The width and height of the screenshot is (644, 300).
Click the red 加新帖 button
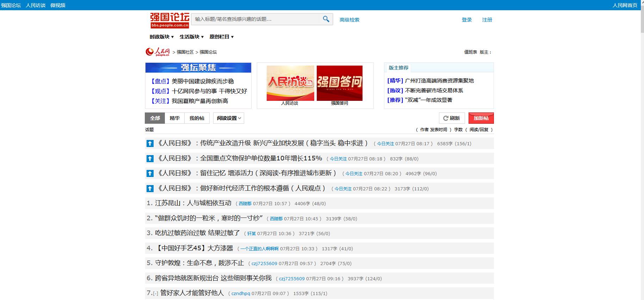[x=481, y=118]
